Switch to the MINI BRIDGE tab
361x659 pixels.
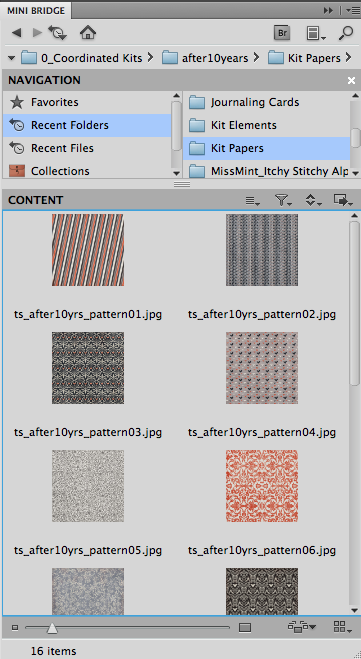point(36,11)
